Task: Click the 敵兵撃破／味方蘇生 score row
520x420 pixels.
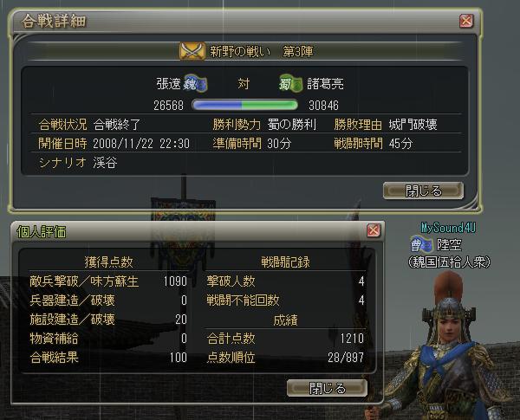Action: click(108, 281)
